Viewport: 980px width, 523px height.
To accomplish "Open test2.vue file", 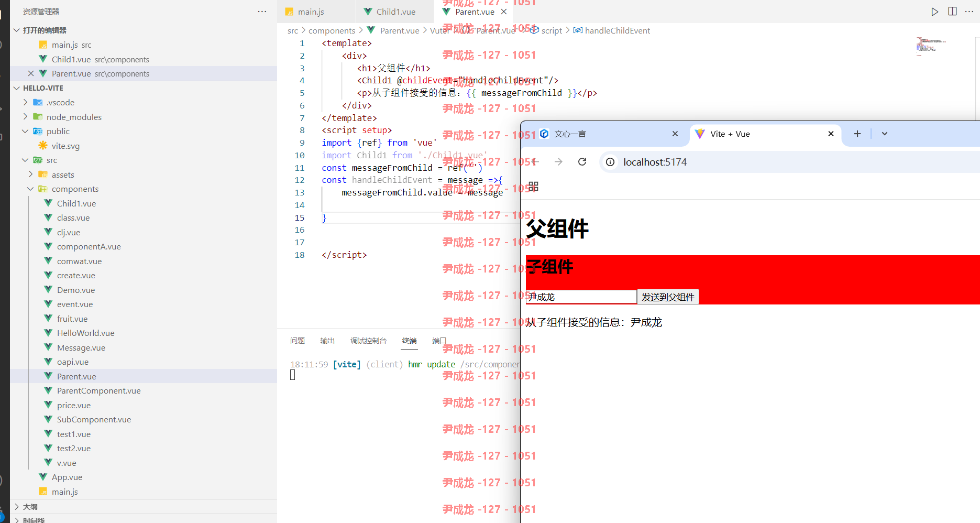I will 74,448.
